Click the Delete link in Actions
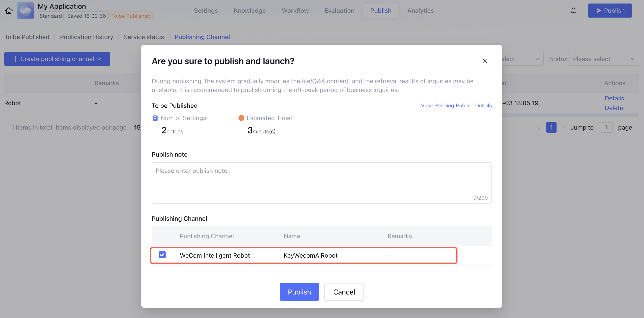644x318 pixels. (614, 108)
